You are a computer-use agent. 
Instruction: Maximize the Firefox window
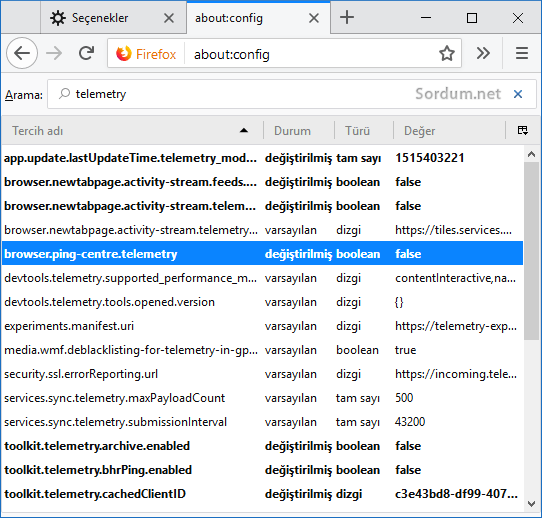pos(472,18)
